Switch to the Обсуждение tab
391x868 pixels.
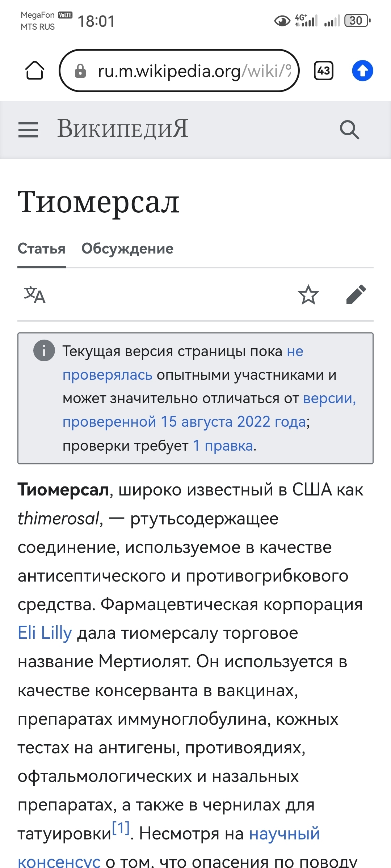(127, 249)
